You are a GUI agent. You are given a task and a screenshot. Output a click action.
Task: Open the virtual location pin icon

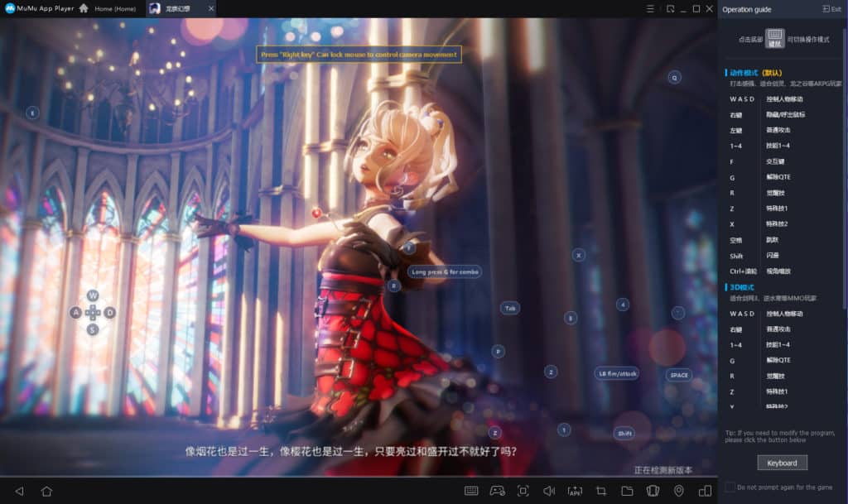(x=679, y=491)
